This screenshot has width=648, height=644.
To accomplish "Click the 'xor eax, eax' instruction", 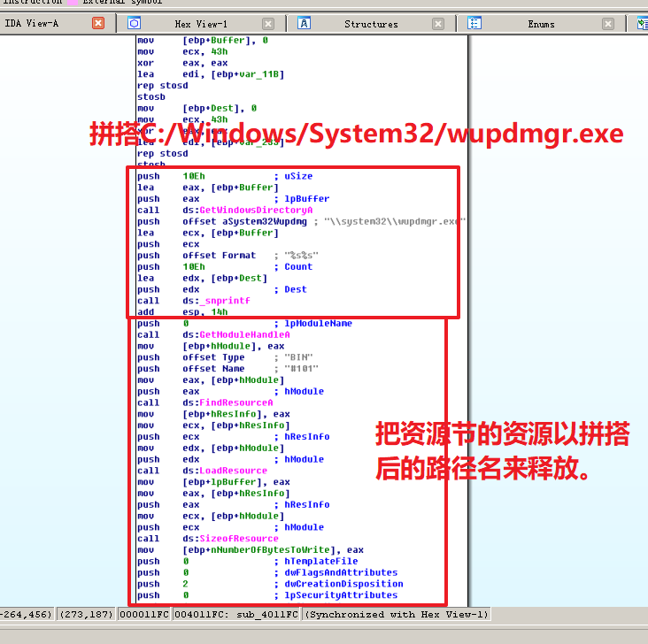I will (x=182, y=63).
